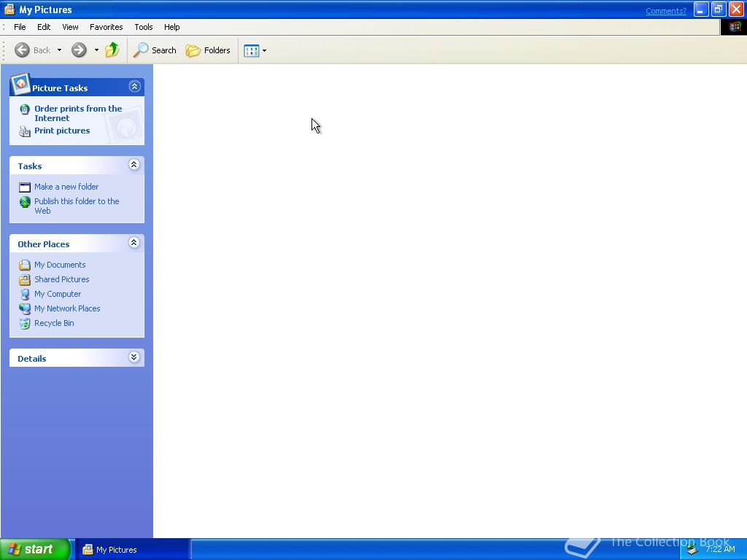
Task: Show the Folders tree pane
Action: click(208, 50)
